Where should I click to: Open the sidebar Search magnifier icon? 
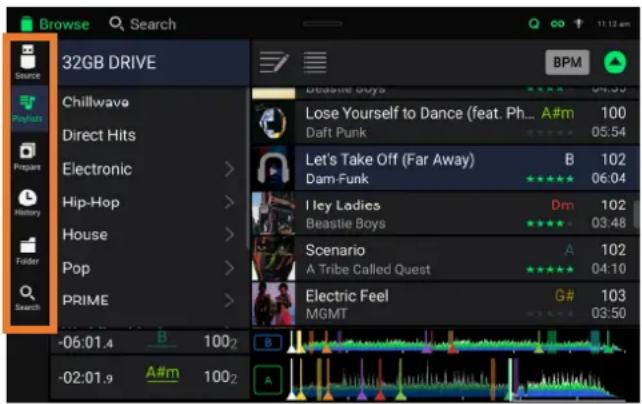pos(27,298)
